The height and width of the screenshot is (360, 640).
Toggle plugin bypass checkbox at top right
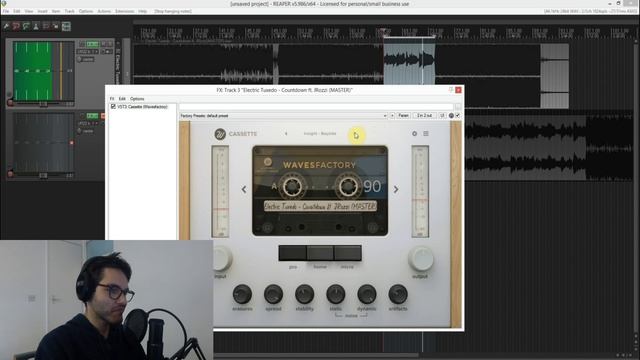(458, 116)
